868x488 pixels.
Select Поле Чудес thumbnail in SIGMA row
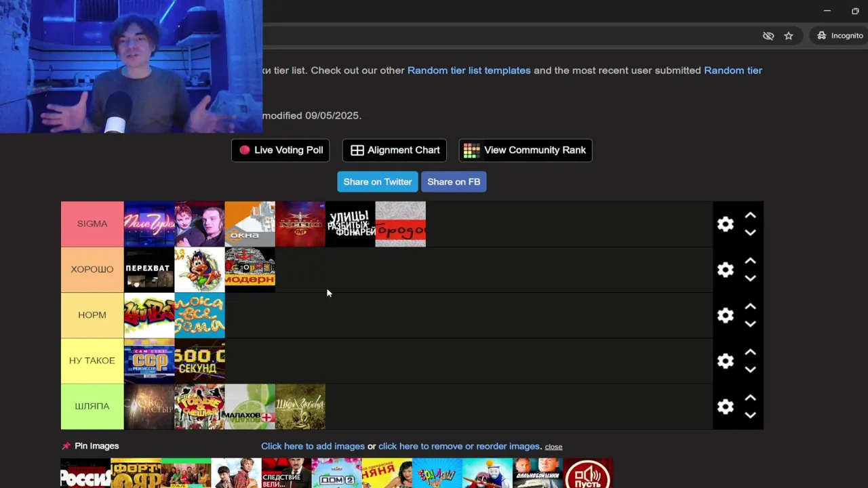coord(149,224)
